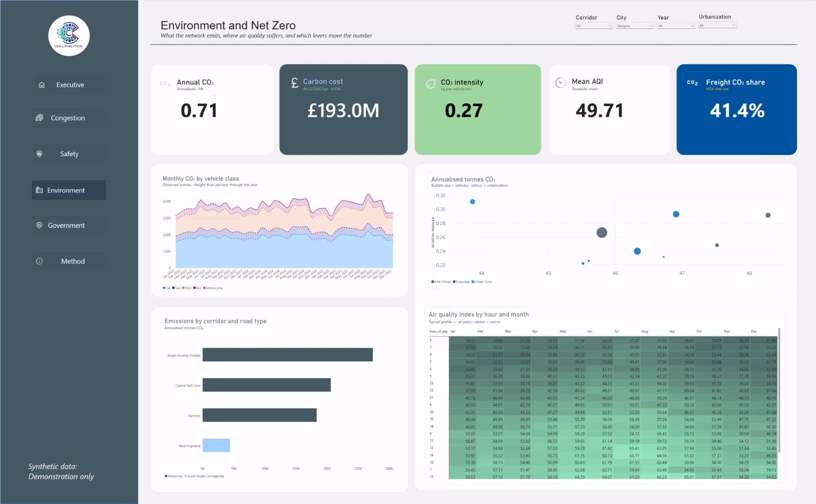Click the cars icon beside Congestion
Image resolution: width=816 pixels, height=504 pixels.
click(x=39, y=118)
